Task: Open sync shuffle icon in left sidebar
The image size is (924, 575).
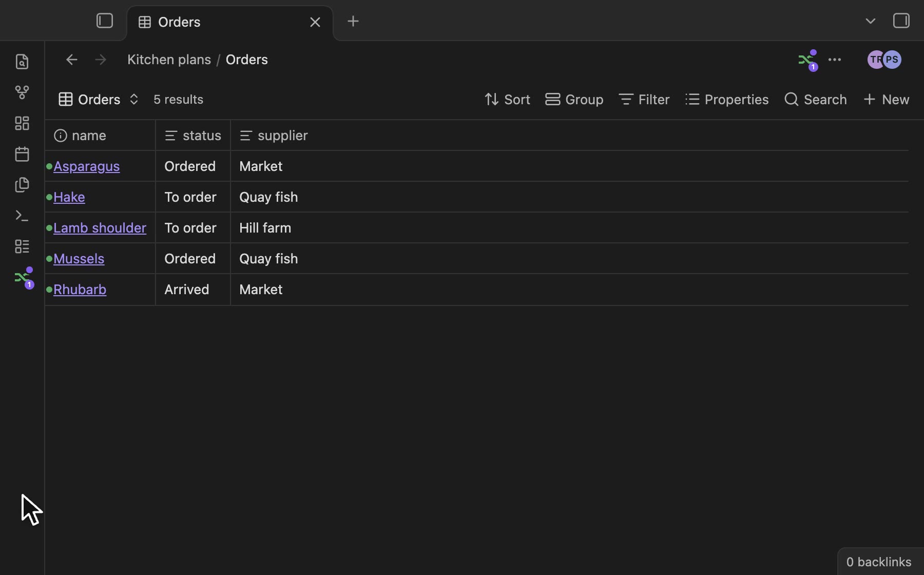Action: click(24, 278)
